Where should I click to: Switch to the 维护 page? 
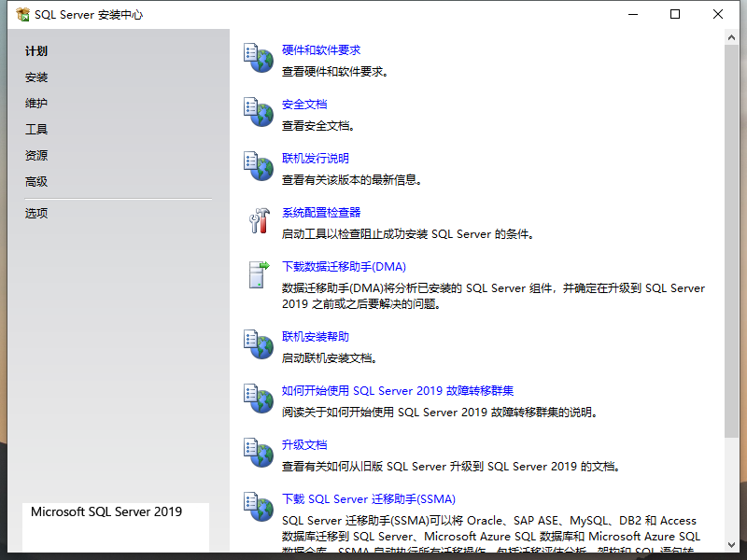click(x=36, y=103)
